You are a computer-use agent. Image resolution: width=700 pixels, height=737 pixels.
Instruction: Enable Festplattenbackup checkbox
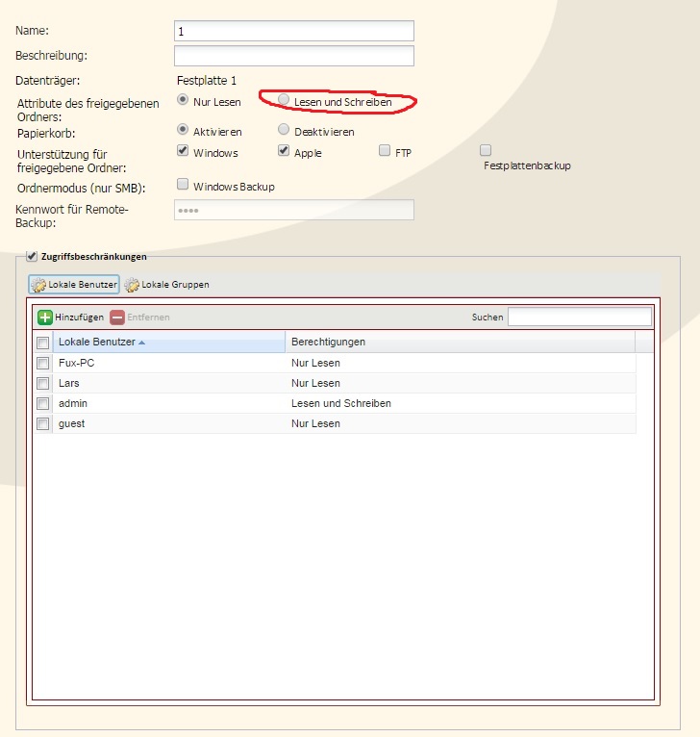[486, 150]
